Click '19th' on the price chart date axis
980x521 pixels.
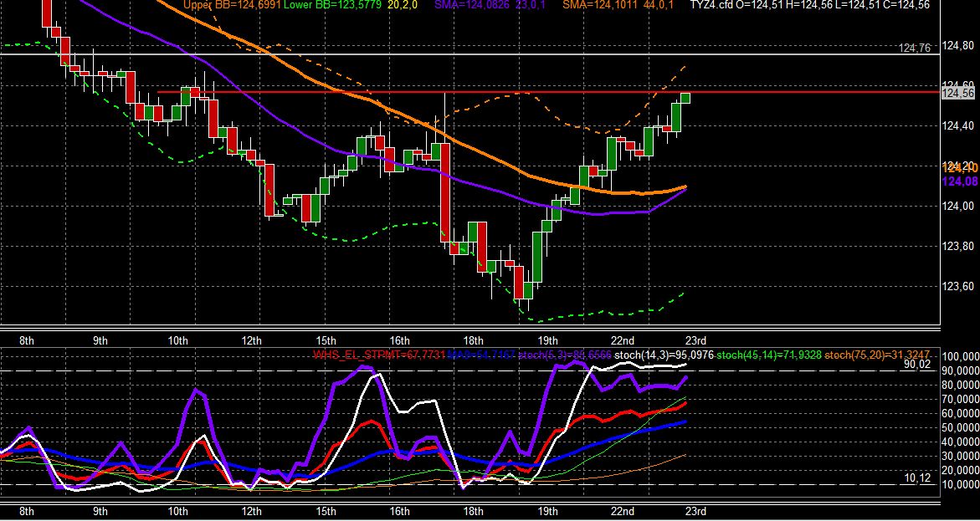pyautogui.click(x=547, y=340)
